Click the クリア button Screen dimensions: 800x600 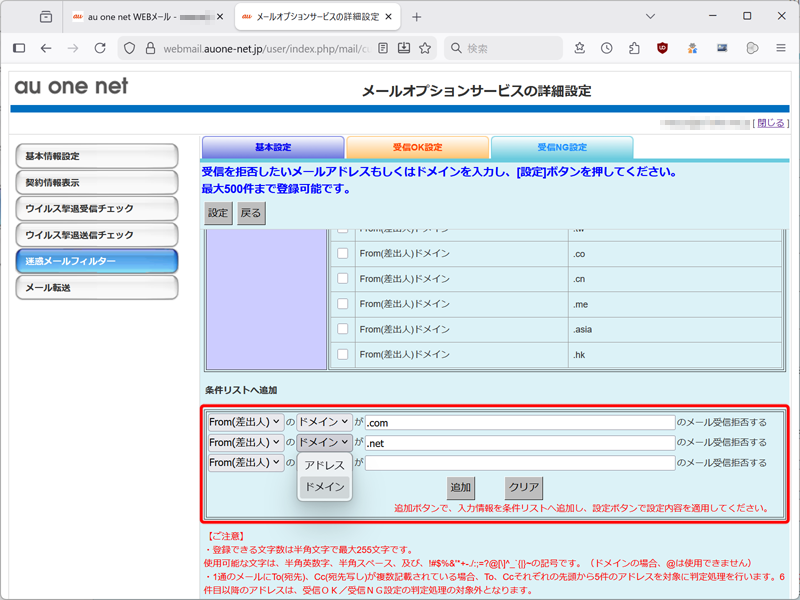524,487
